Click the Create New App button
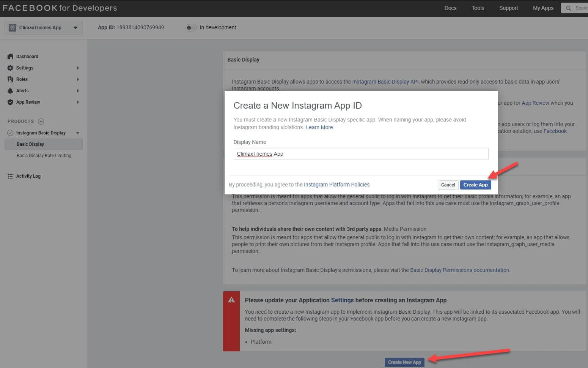The width and height of the screenshot is (588, 368). (x=404, y=362)
